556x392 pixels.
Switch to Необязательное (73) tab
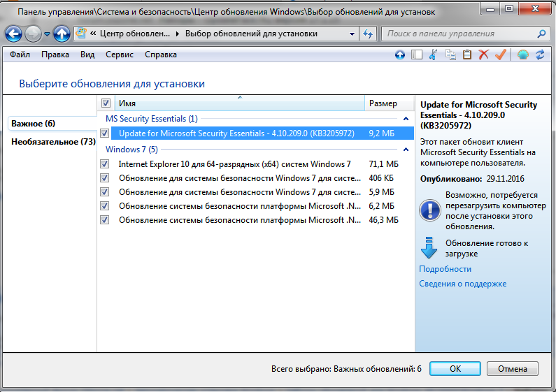(53, 142)
